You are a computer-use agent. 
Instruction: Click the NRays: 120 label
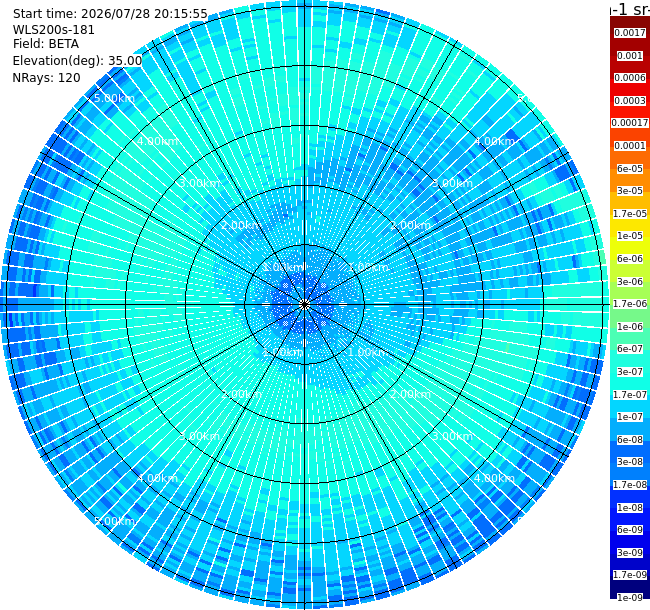point(46,78)
